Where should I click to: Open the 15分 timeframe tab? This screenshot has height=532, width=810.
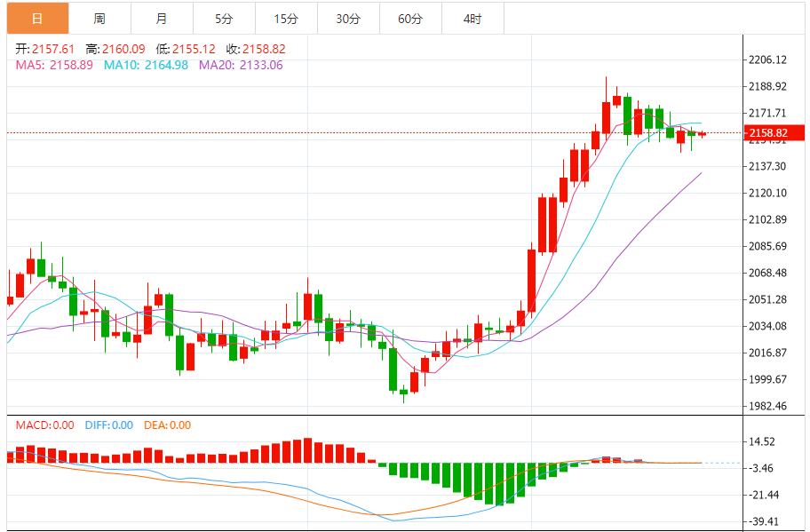[286, 19]
